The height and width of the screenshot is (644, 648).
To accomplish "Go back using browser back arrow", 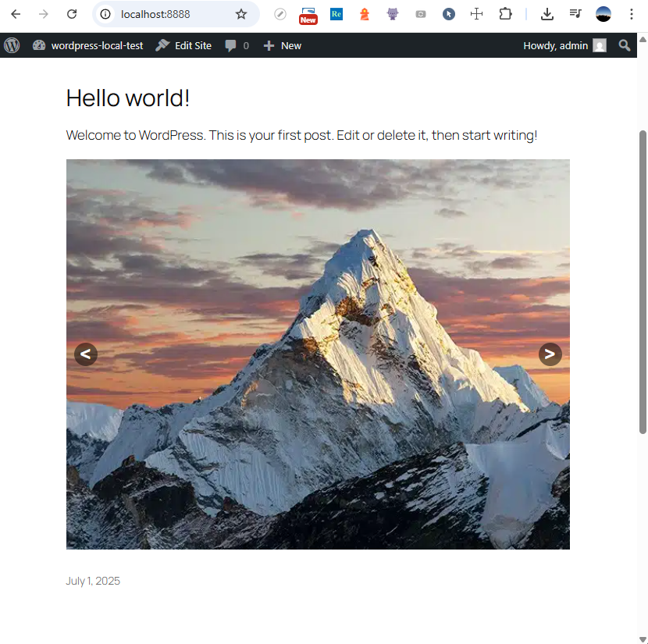I will 16,14.
